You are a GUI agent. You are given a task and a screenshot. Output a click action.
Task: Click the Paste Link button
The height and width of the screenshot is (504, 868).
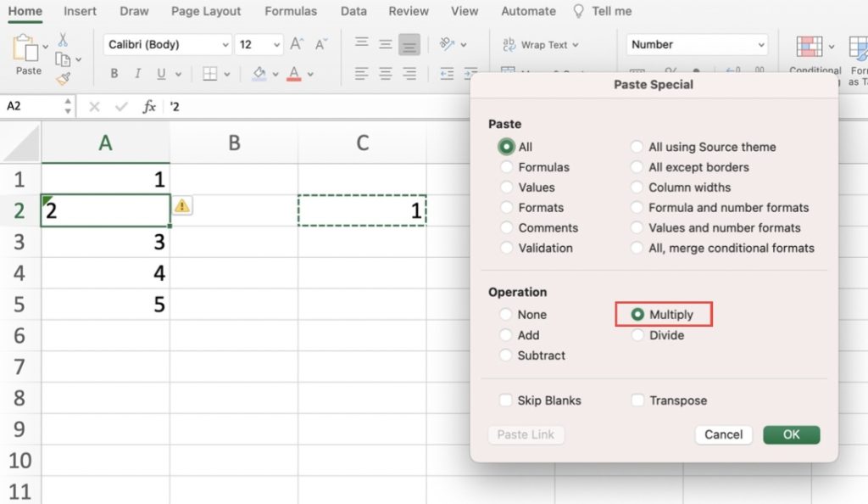[x=526, y=434]
